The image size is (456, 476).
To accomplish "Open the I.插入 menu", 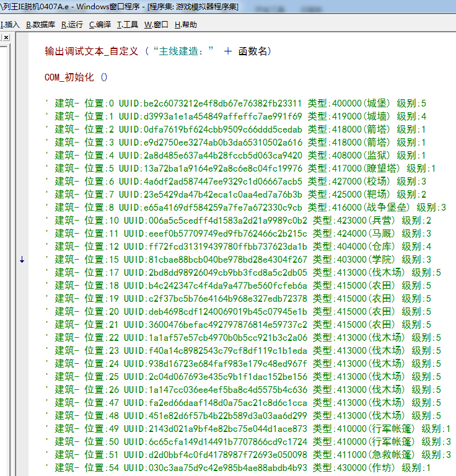I will click(x=11, y=25).
